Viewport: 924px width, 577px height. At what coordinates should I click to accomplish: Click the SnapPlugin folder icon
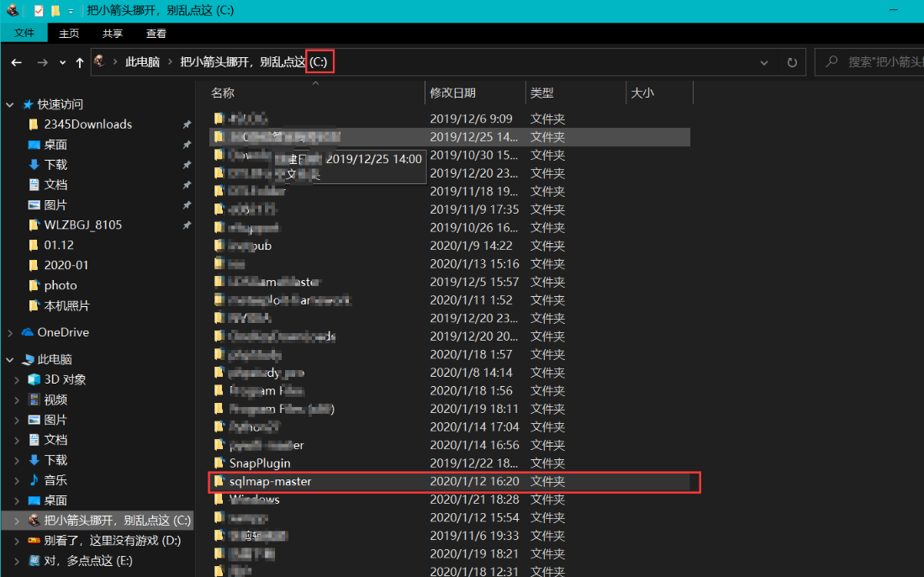pyautogui.click(x=219, y=463)
